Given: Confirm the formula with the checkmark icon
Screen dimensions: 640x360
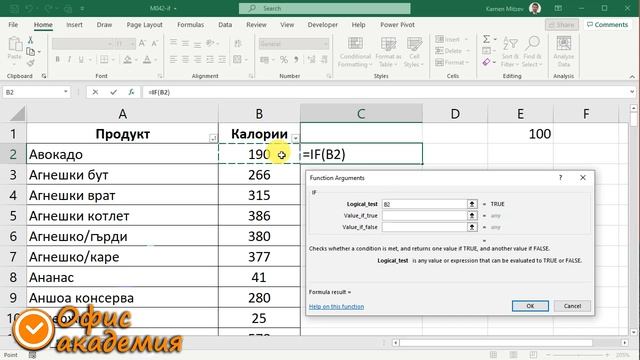Looking at the screenshot, I should point(113,92).
